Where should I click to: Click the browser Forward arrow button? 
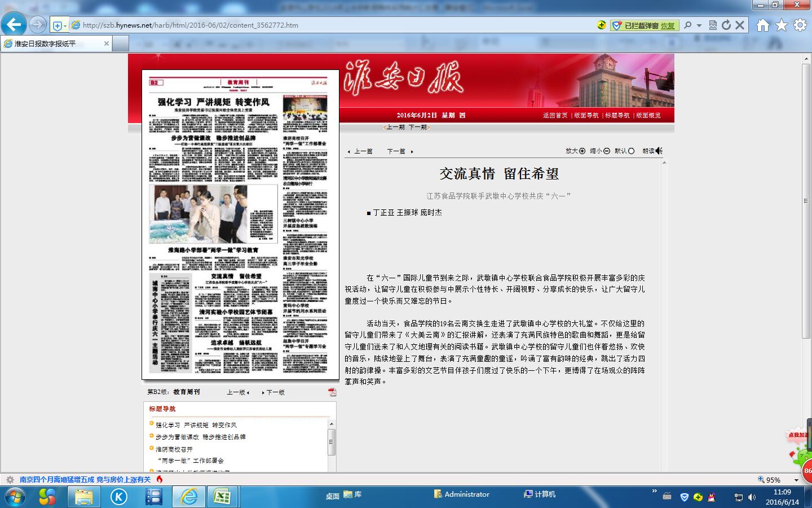[37, 24]
